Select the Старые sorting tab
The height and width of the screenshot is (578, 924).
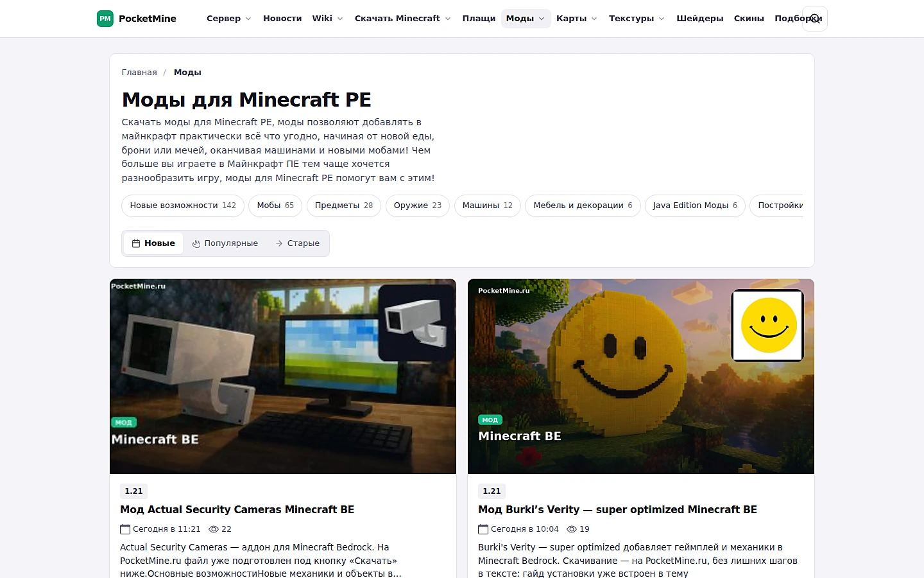297,243
